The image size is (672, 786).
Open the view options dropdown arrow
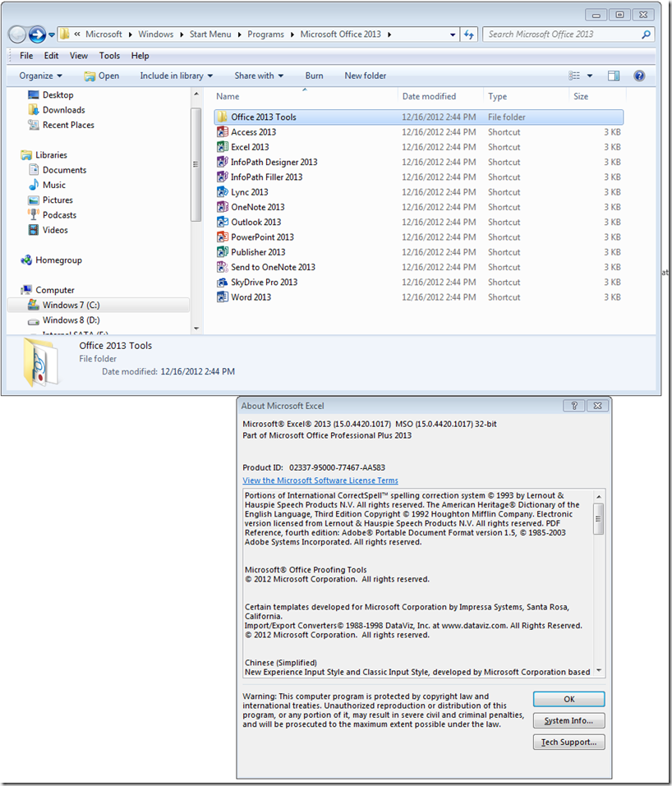click(x=590, y=76)
